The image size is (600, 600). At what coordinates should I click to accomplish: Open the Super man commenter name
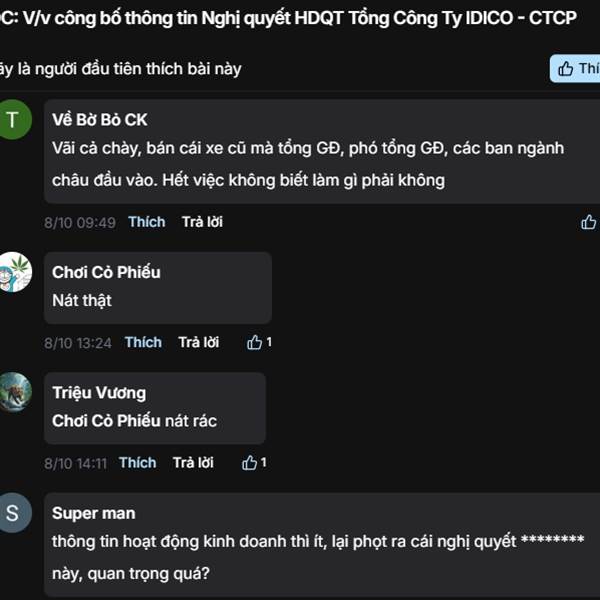93,514
